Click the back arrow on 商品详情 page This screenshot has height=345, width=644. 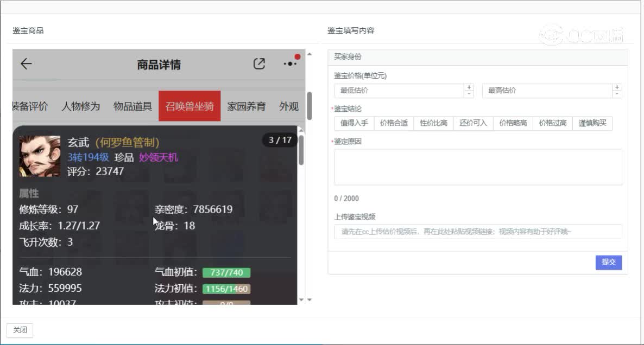tap(26, 63)
